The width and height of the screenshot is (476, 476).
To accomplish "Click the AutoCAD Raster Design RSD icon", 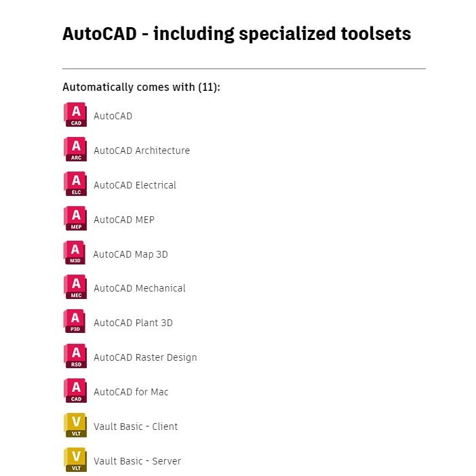I will coord(75,357).
